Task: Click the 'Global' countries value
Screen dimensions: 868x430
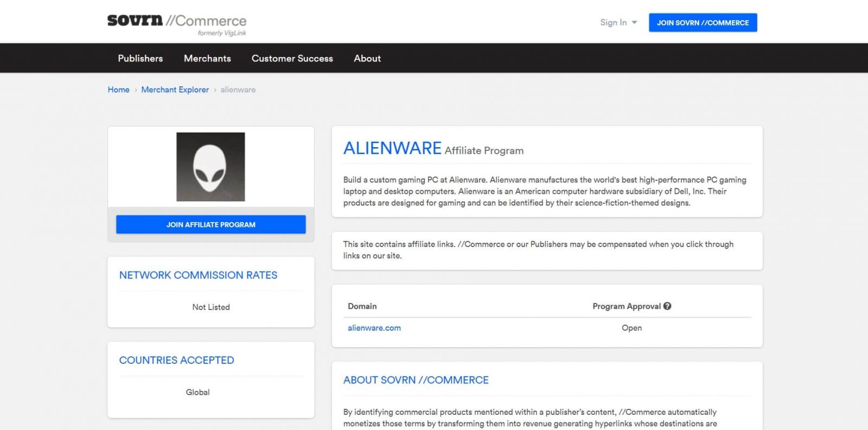Action: click(197, 393)
